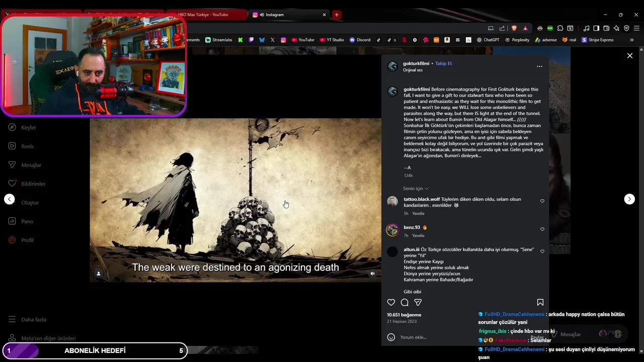Expand the Senin için comment sort dropdown
The width and height of the screenshot is (644, 362).
point(416,189)
